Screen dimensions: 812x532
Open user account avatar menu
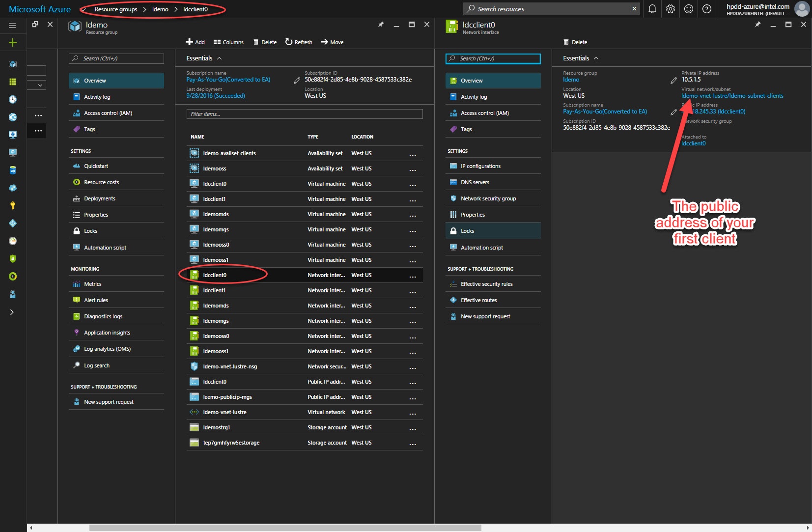[802, 9]
